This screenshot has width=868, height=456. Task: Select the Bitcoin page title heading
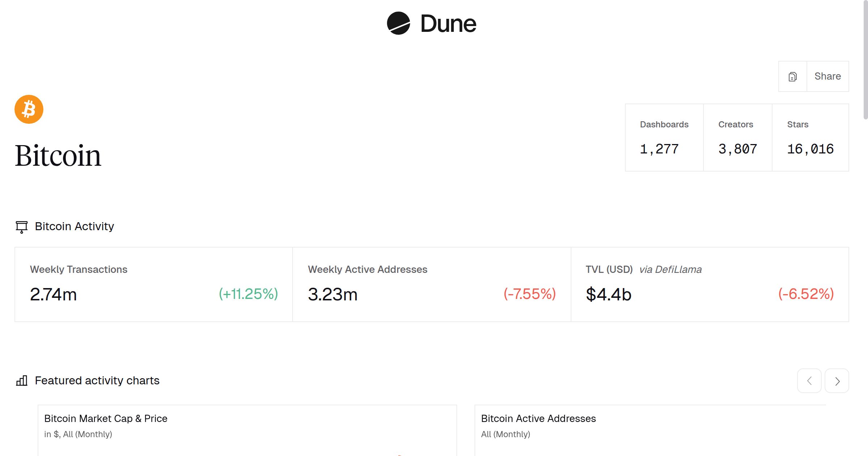tap(58, 156)
